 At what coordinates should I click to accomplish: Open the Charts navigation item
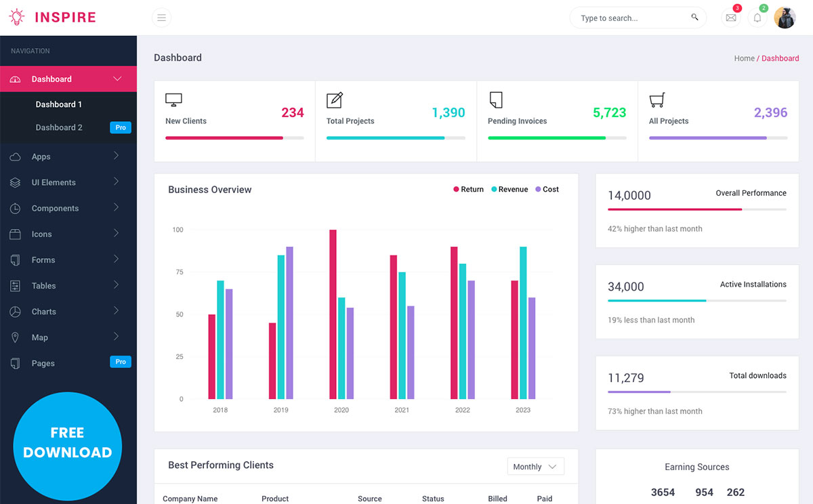coord(44,312)
